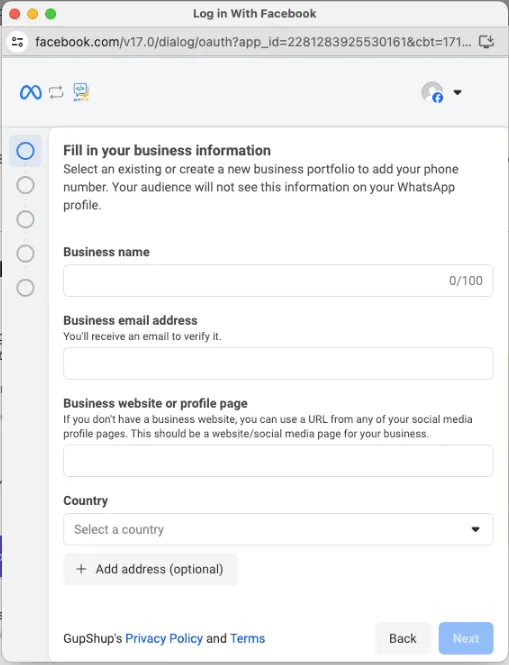Open the site settings icon in the address bar

click(17, 42)
